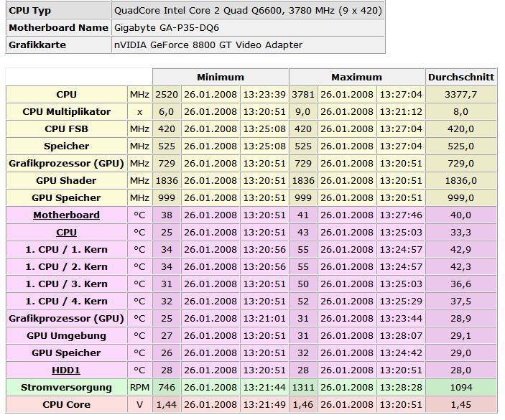505x420 pixels.
Task: Click the 1. CPU / 2. Kern label
Action: pos(66,267)
